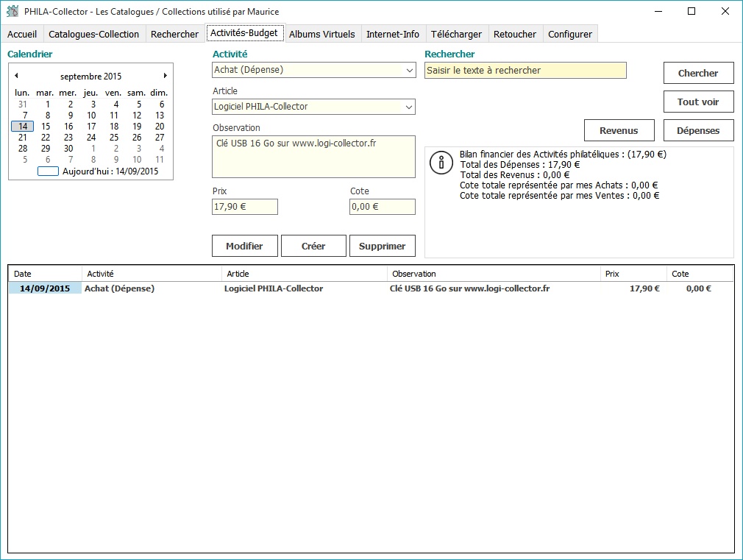Click the information icon beside the financial summary

[441, 163]
